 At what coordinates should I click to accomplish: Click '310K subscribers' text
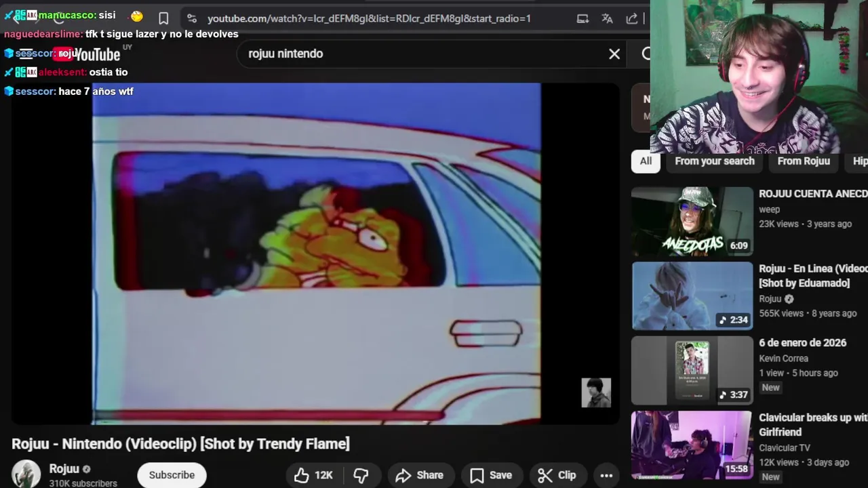tap(83, 483)
